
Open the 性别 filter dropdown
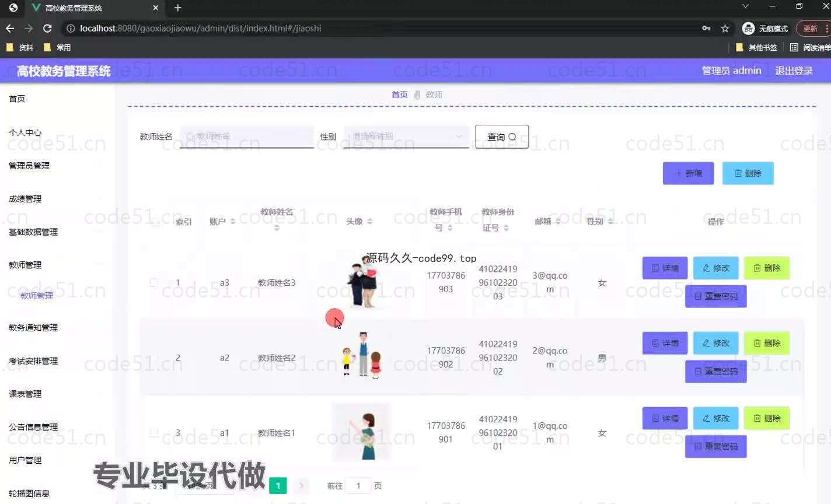pyautogui.click(x=406, y=136)
